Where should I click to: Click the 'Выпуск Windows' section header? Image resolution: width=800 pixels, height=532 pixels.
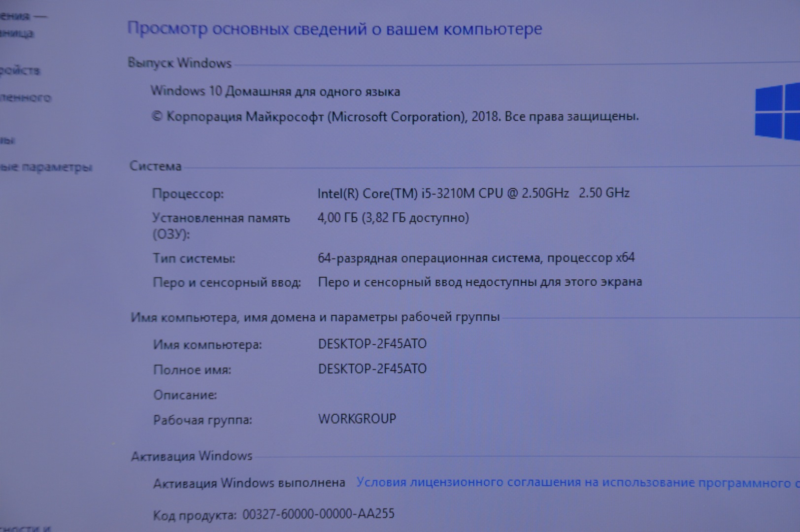point(179,63)
